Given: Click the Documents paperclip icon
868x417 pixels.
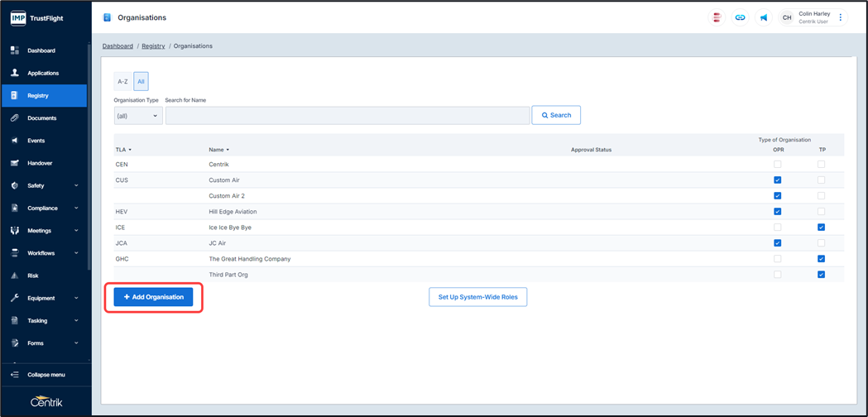Looking at the screenshot, I should click(x=14, y=118).
